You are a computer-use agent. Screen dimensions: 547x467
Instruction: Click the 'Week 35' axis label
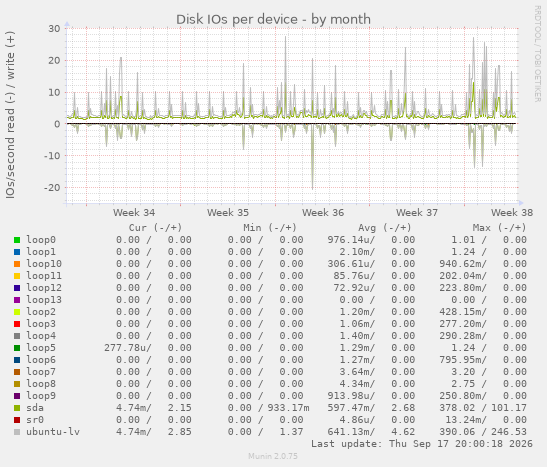228,212
